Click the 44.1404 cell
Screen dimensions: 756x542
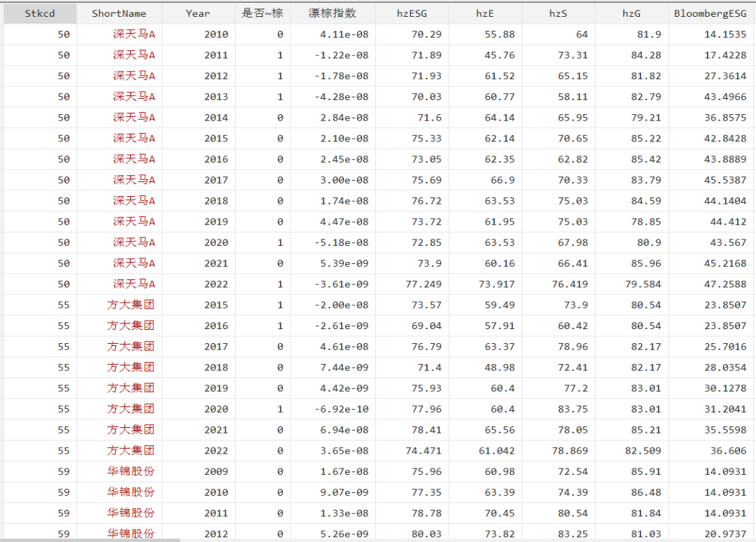(710, 200)
